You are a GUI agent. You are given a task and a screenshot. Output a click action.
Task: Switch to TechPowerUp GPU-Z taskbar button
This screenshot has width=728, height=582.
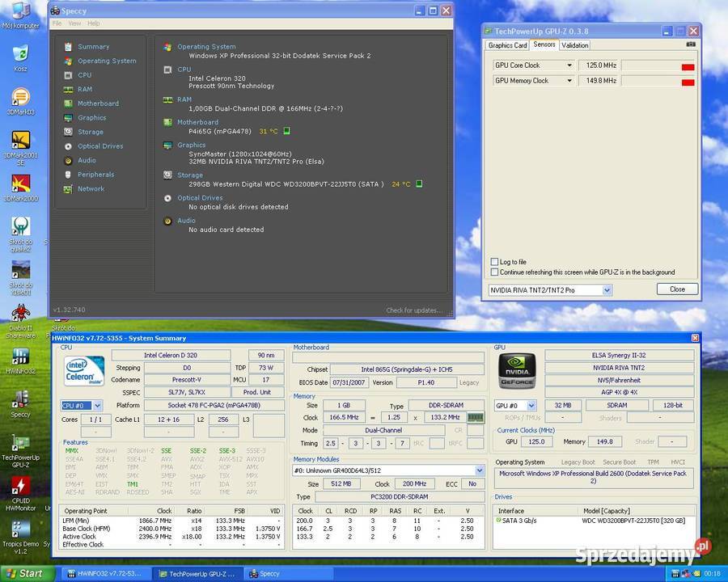(198, 574)
